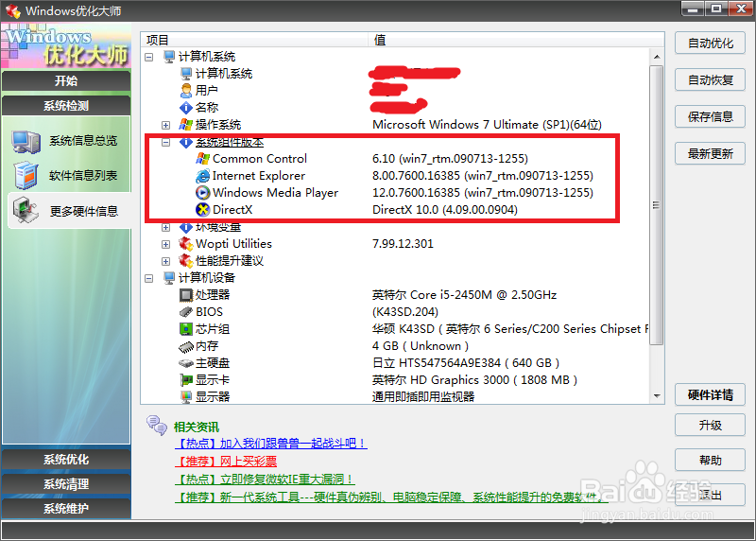Image resolution: width=756 pixels, height=541 pixels.
Task: Open 更多硬件信息 sidebar icon
Action: click(26, 211)
